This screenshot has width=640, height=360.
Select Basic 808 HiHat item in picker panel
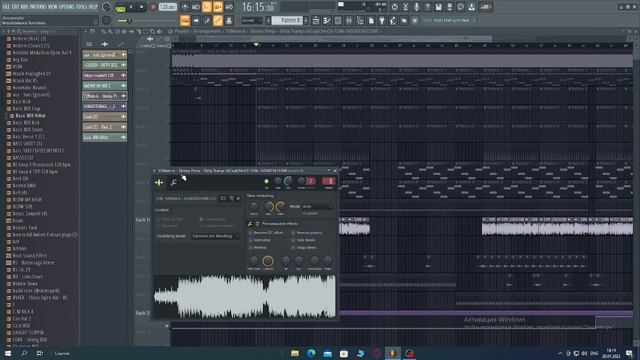(104, 138)
